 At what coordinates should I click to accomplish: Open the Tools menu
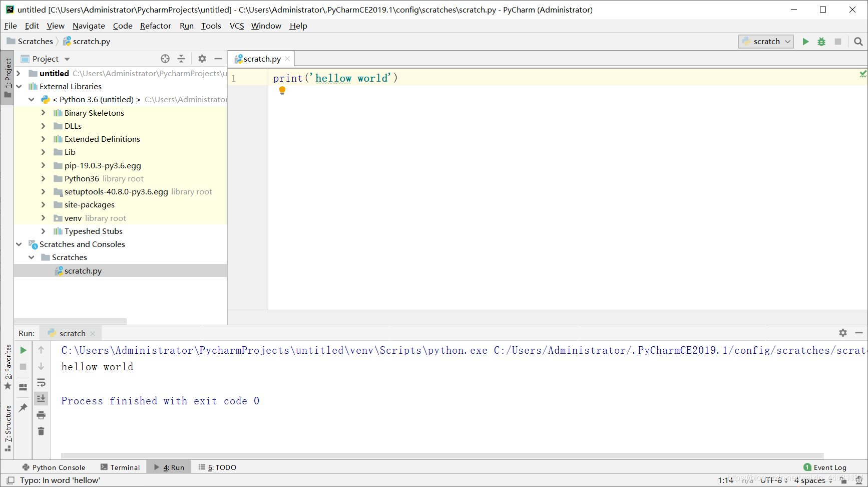[x=211, y=26]
